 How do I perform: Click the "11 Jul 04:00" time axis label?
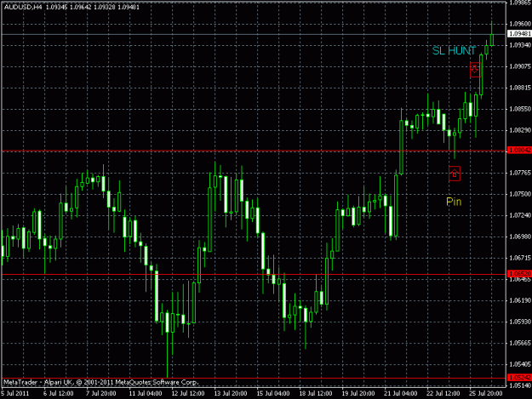[x=146, y=393]
